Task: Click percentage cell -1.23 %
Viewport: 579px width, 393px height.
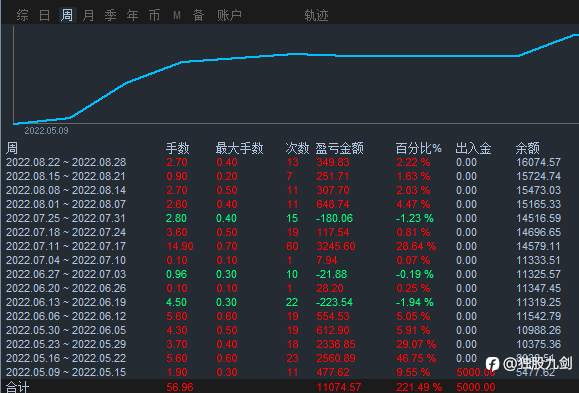Action: point(415,218)
